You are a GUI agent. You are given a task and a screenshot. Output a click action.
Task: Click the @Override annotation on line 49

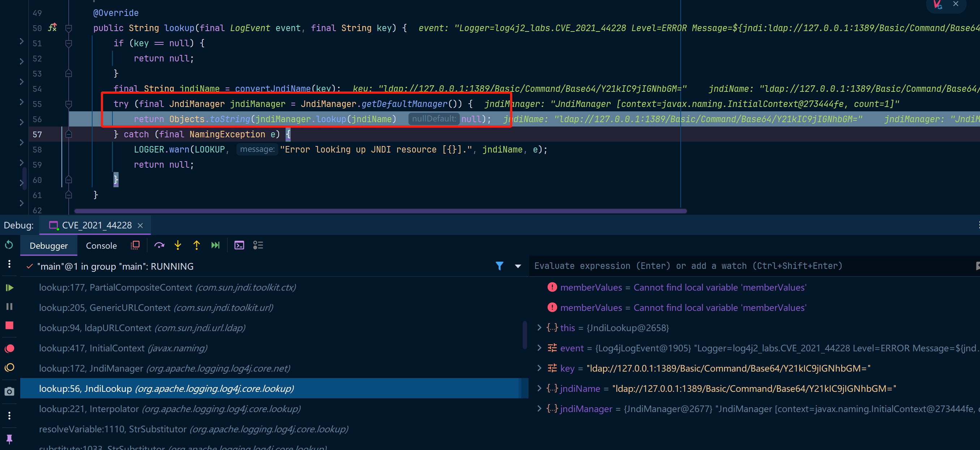[x=116, y=13]
